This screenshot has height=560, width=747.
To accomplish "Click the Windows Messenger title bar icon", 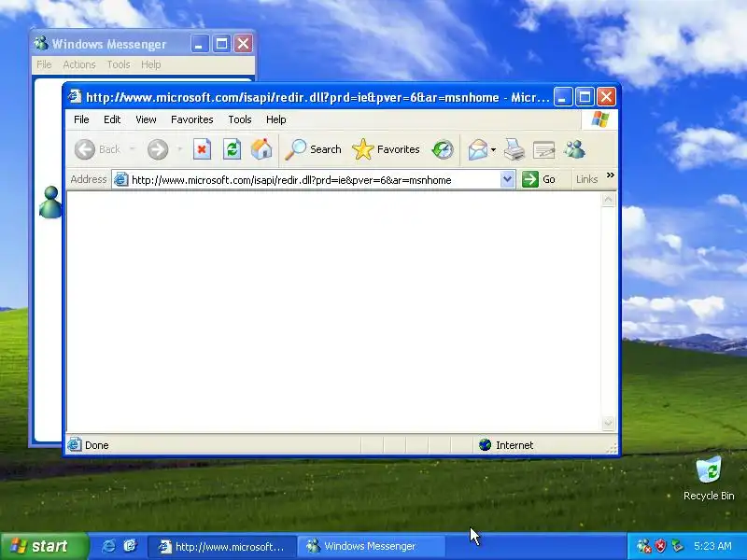I will coord(41,43).
